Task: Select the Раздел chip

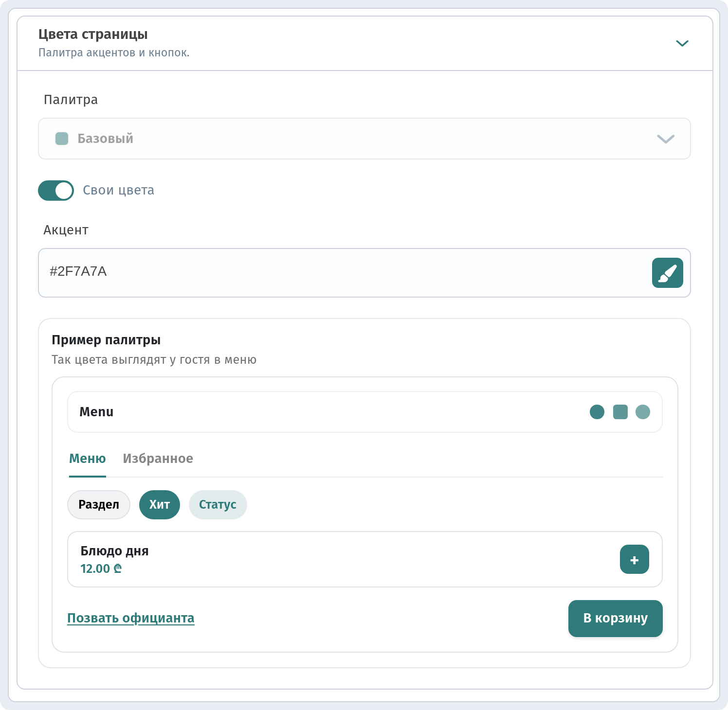Action: (x=99, y=505)
